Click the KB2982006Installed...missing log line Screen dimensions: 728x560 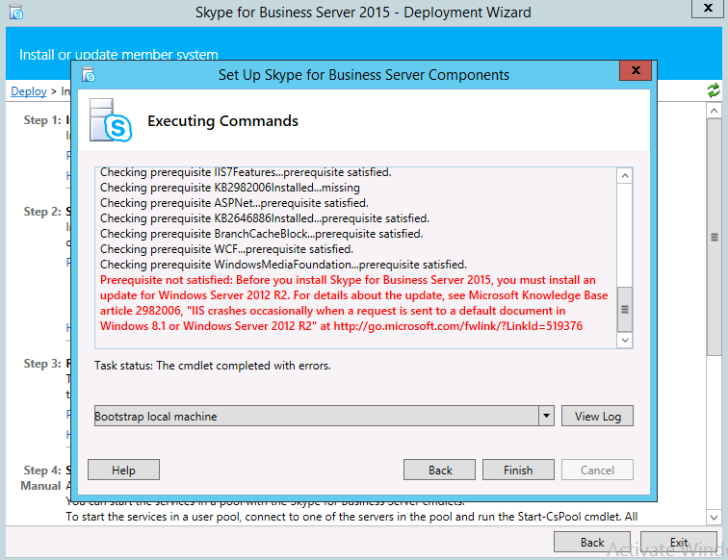click(230, 188)
